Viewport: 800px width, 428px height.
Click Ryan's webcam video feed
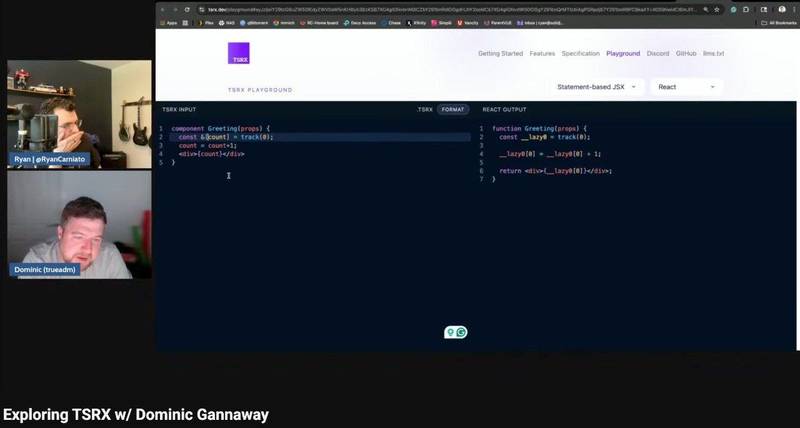[79, 114]
